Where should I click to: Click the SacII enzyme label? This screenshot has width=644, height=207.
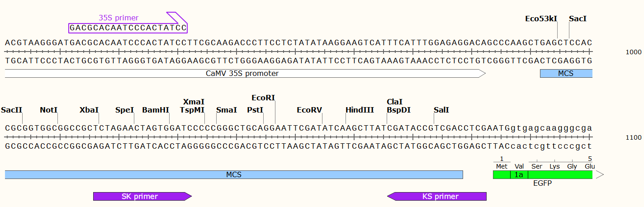(12, 110)
